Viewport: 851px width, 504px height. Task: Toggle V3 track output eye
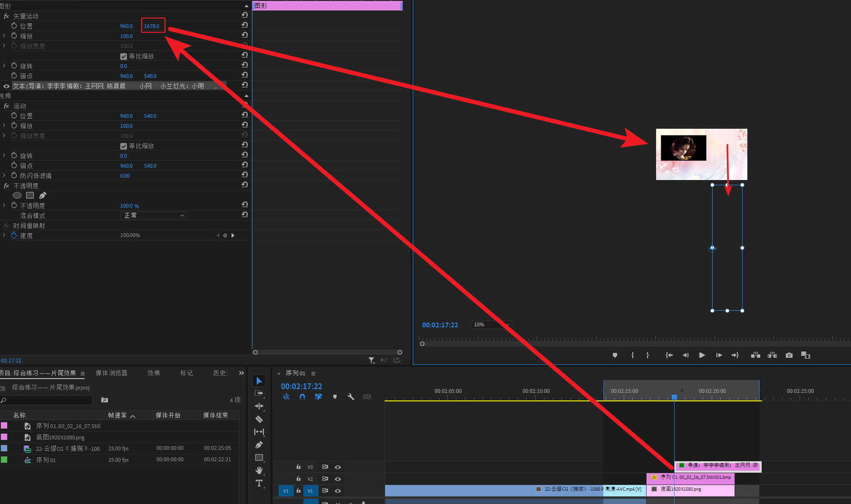pyautogui.click(x=338, y=467)
